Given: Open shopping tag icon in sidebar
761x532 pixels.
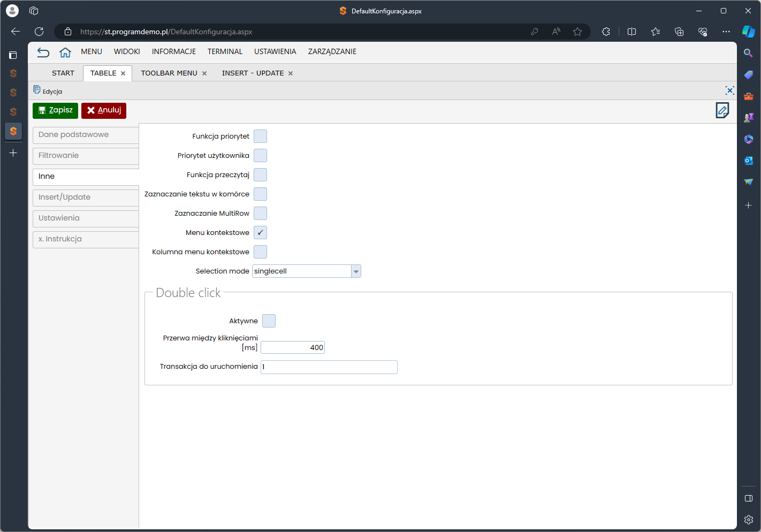Looking at the screenshot, I should pos(749,75).
